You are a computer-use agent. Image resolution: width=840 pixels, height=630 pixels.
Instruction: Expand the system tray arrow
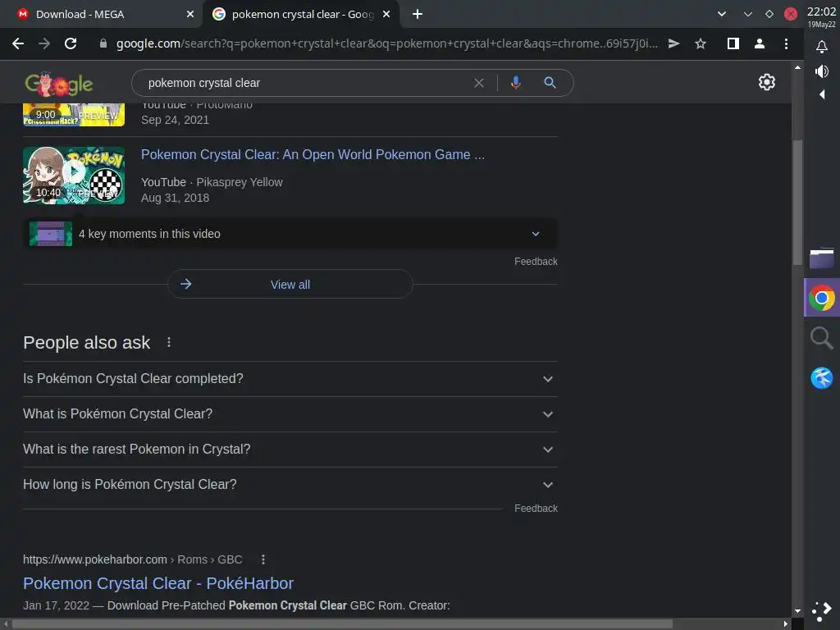pyautogui.click(x=822, y=95)
